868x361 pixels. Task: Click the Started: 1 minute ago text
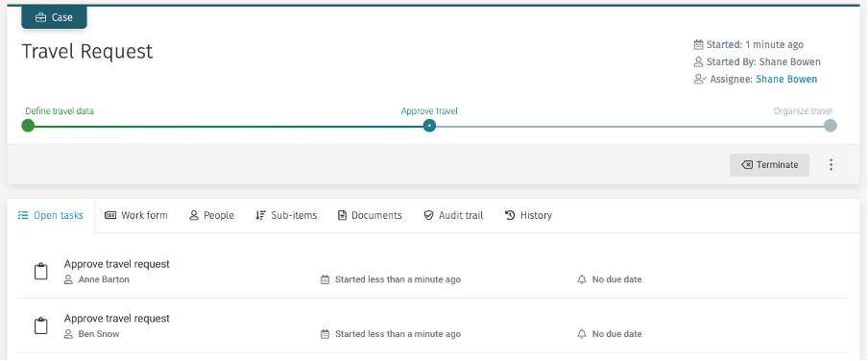point(755,44)
